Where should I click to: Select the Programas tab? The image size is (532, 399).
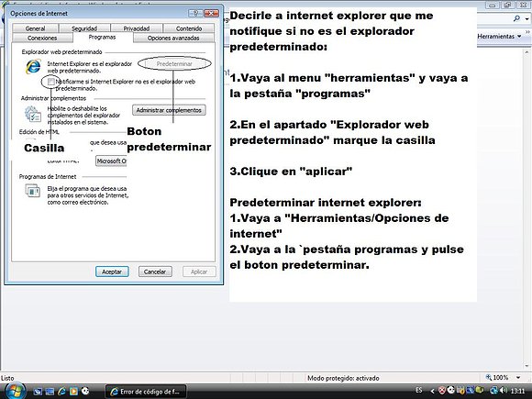click(102, 37)
